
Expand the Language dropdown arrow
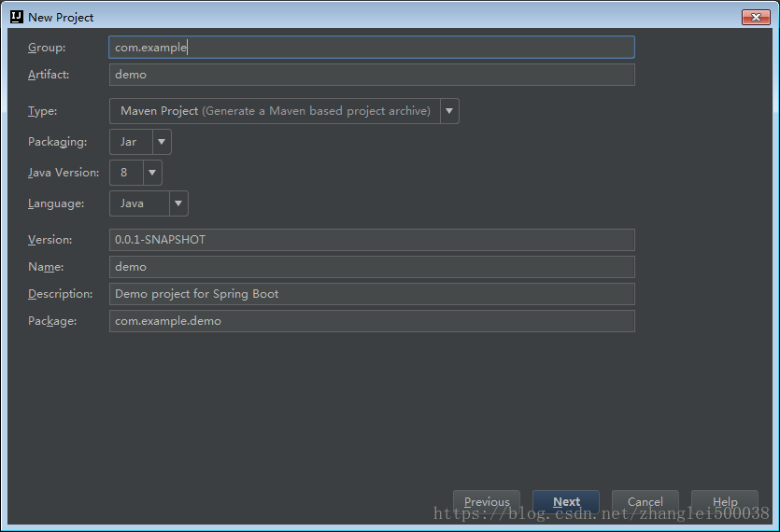point(178,203)
